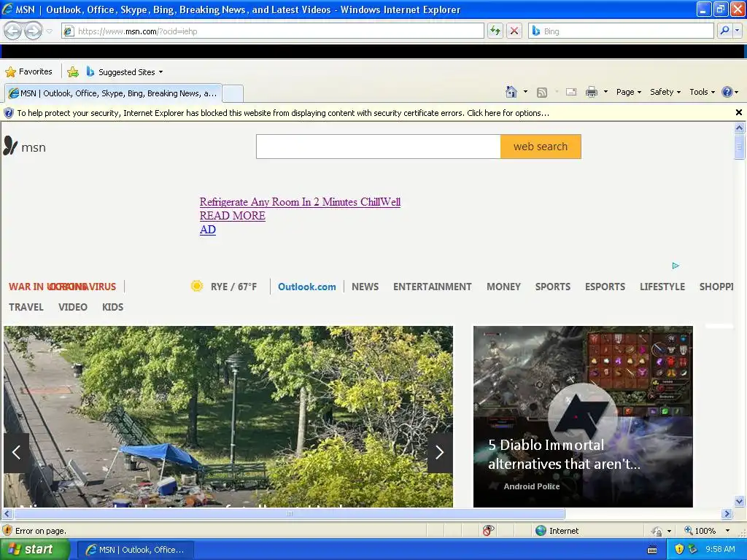747x560 pixels.
Task: Open the Windows start button
Action: click(35, 549)
